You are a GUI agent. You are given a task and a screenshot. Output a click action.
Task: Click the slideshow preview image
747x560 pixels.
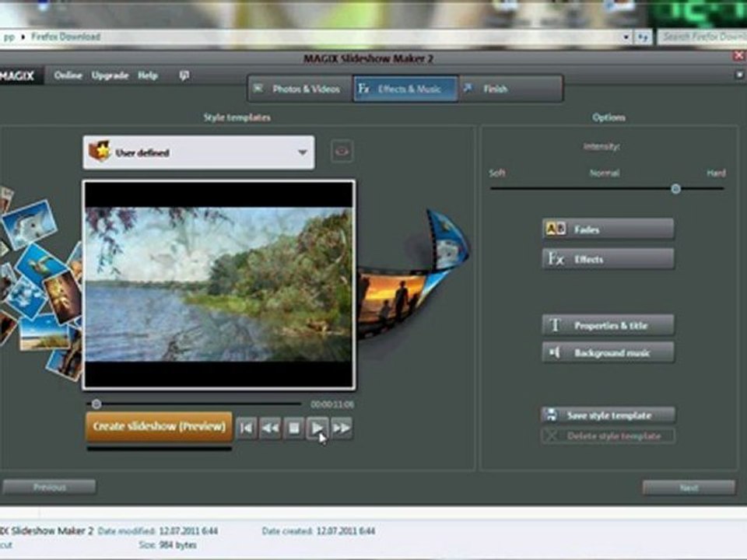tap(219, 285)
